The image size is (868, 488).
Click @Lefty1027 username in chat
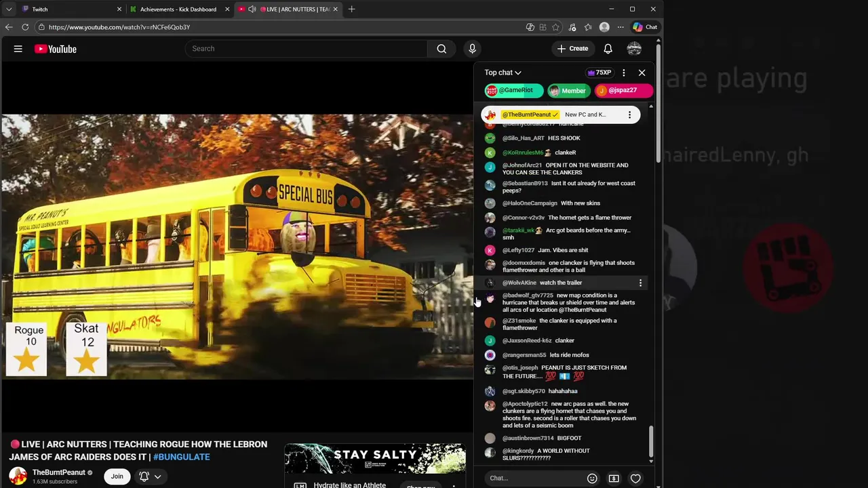pos(518,250)
